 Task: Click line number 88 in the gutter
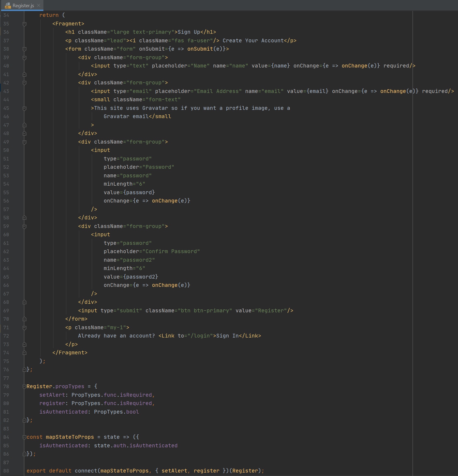(x=6, y=471)
